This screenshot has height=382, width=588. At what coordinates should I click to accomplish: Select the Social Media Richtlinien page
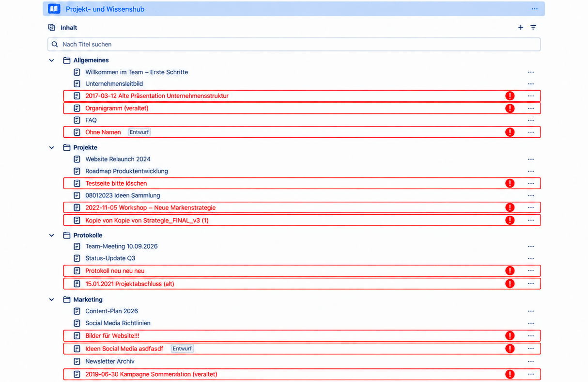(118, 323)
